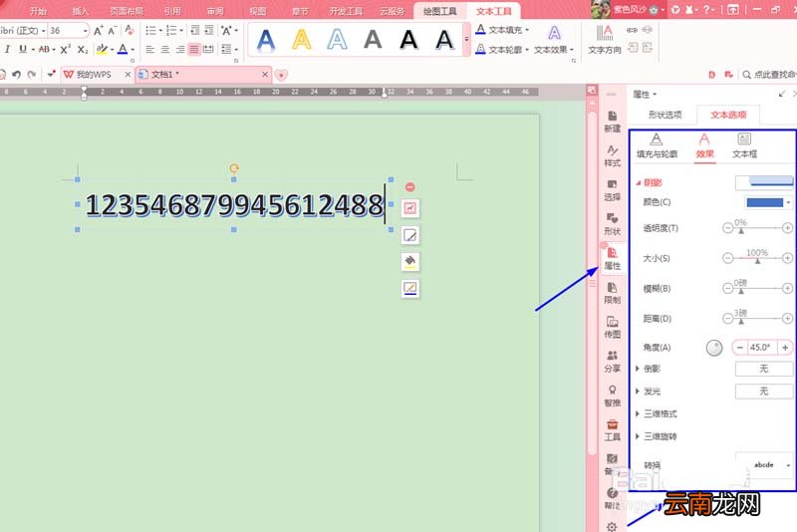Set paragraph alignment to left

pos(150,49)
